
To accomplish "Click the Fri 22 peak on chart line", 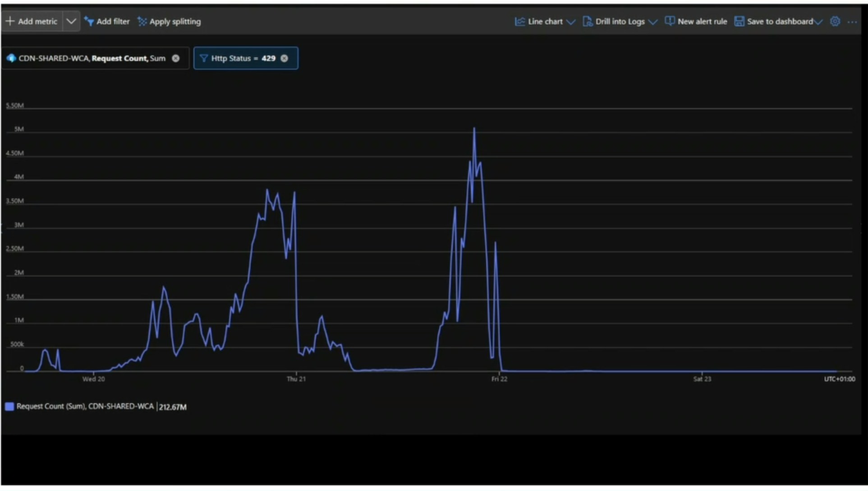I will click(474, 129).
